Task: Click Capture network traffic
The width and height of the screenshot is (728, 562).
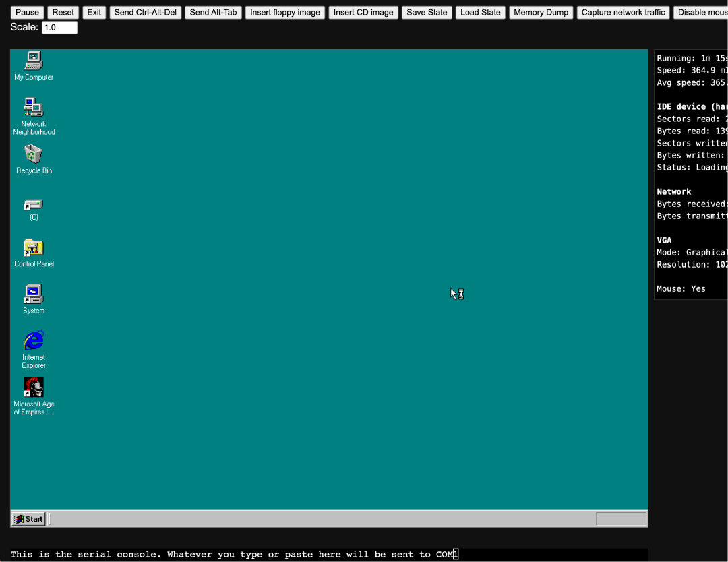Action: [623, 13]
